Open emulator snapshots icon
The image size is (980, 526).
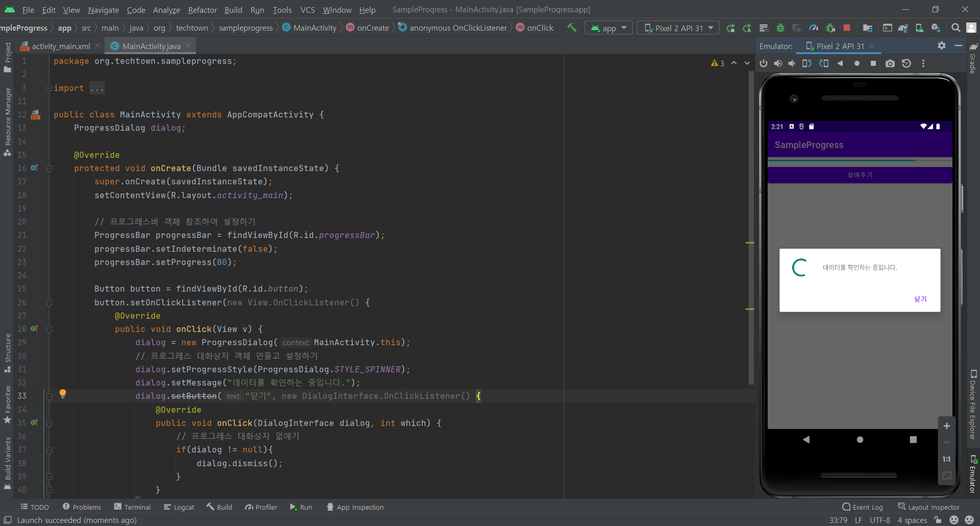coord(906,63)
